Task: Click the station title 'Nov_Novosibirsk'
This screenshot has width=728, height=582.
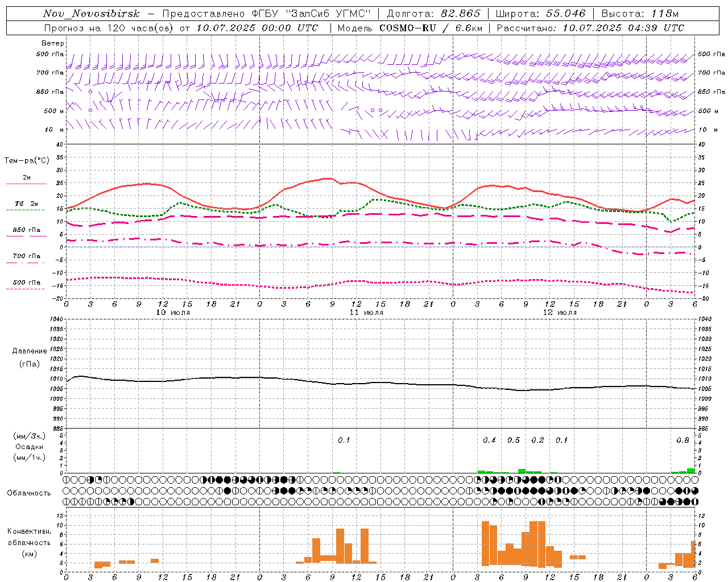Action: pyautogui.click(x=92, y=14)
